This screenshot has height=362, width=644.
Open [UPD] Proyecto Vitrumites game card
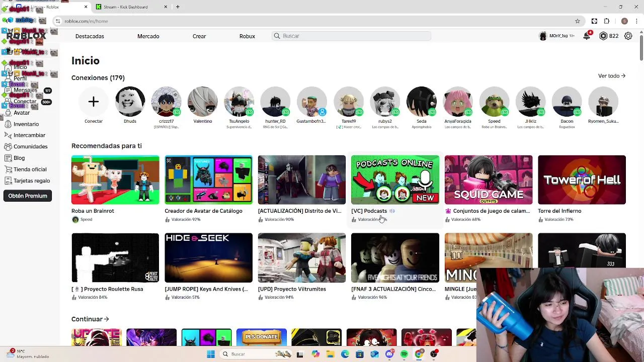pos(302,266)
